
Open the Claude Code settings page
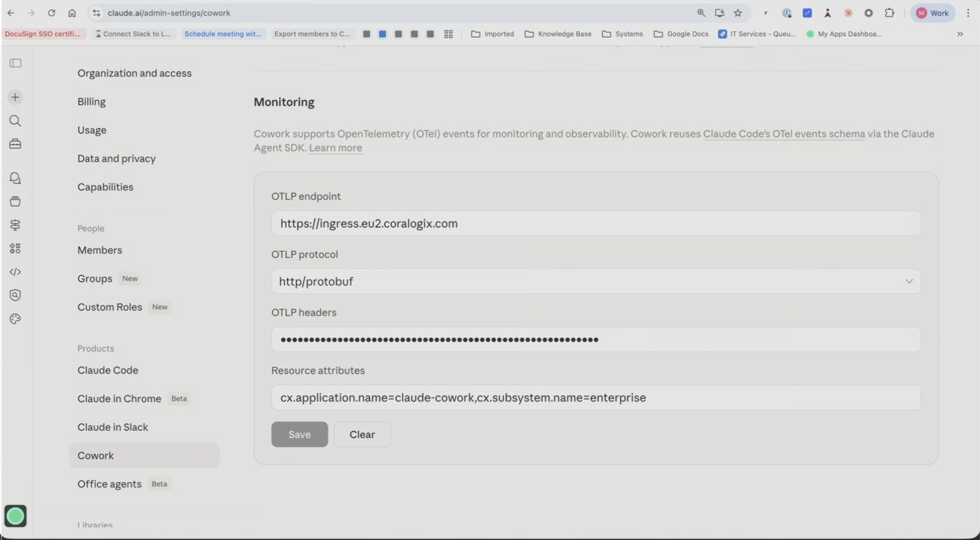coord(108,370)
